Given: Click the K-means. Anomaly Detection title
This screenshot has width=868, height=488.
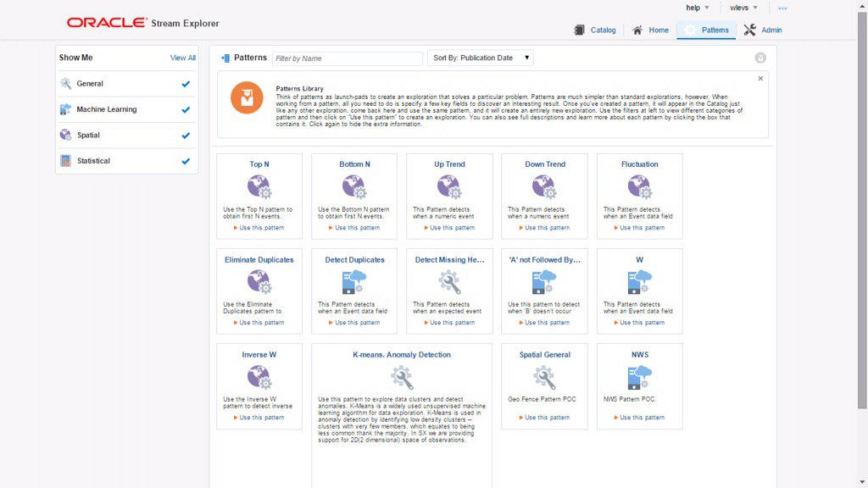Looking at the screenshot, I should coord(402,355).
